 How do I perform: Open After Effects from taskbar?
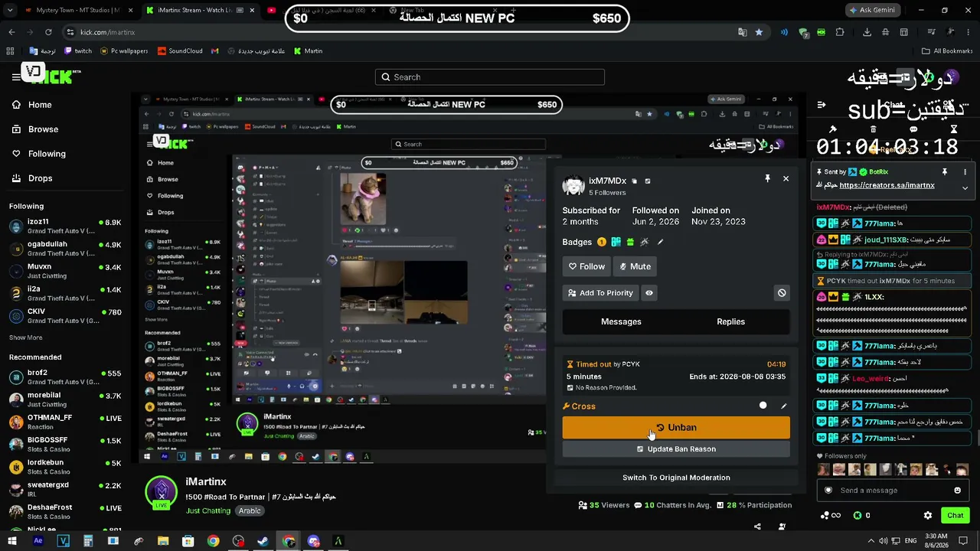38,541
